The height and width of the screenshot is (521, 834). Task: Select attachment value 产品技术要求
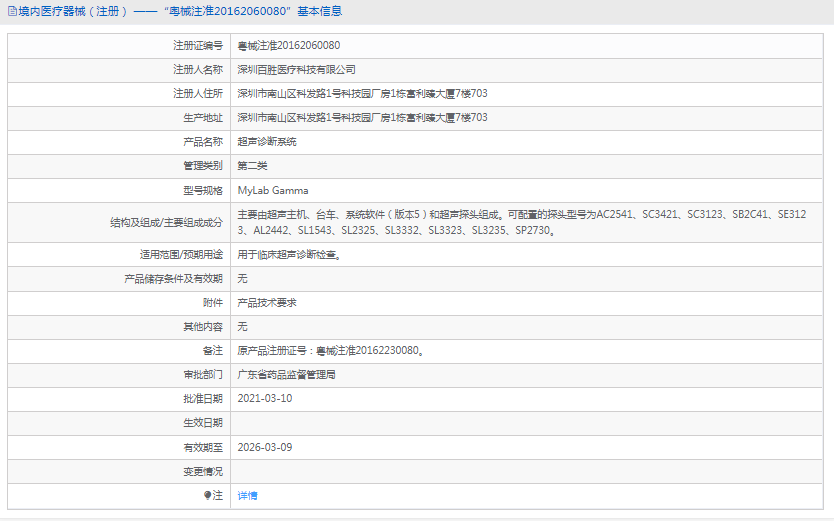(x=267, y=302)
